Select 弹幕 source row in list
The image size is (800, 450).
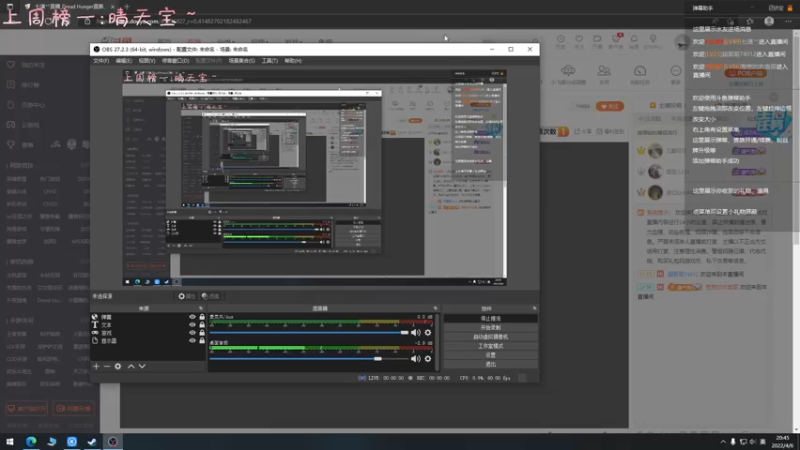(x=148, y=317)
